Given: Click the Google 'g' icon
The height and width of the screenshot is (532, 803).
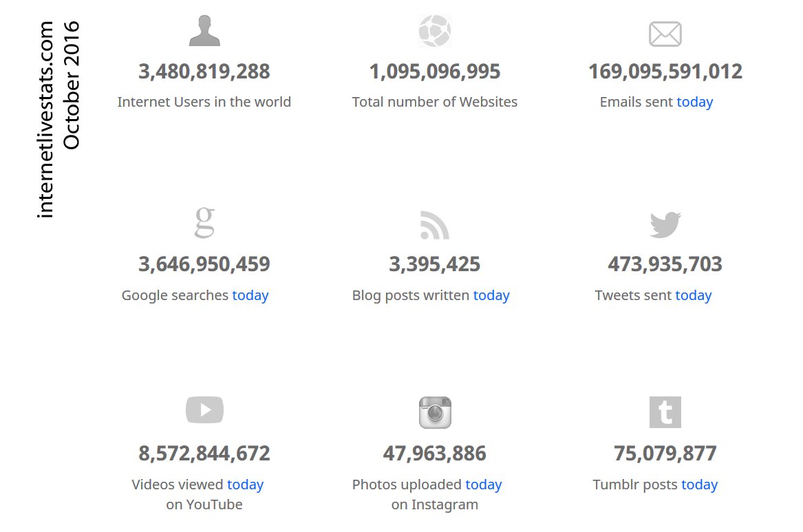Looking at the screenshot, I should (x=204, y=223).
